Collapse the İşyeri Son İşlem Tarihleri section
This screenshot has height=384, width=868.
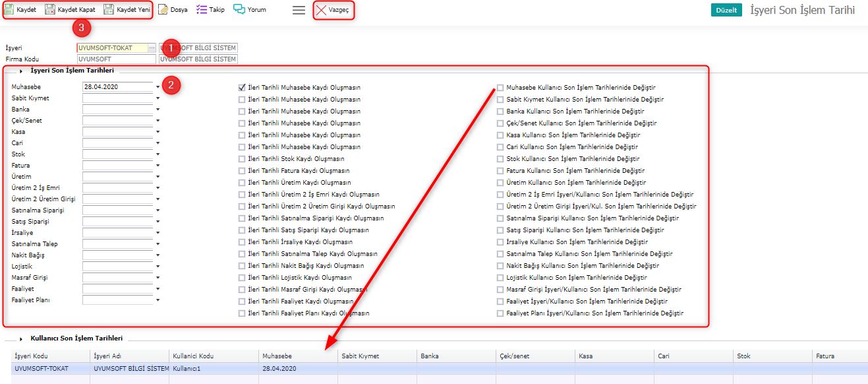21,71
